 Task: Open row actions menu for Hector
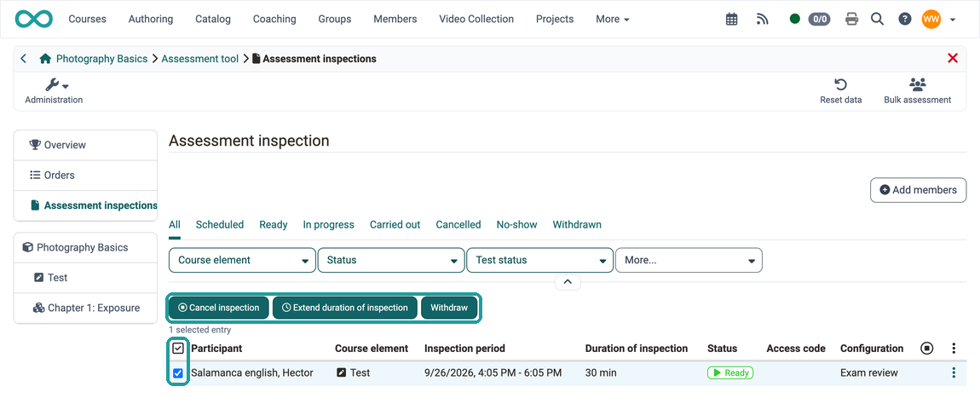[x=953, y=373]
